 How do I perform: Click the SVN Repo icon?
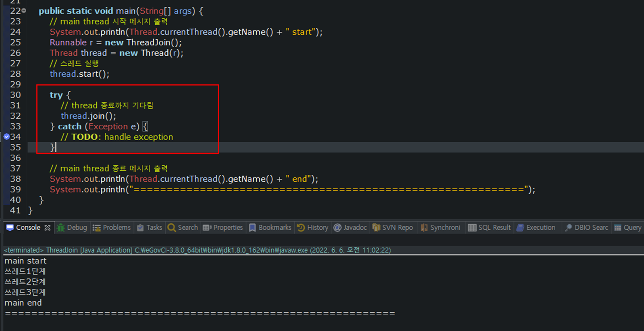point(376,228)
